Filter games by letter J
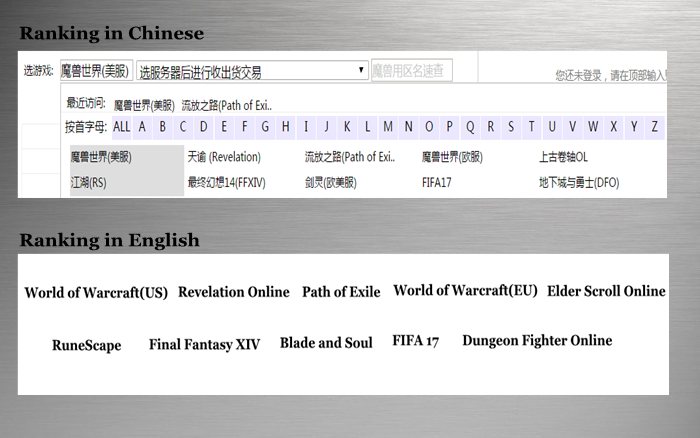 point(327,127)
